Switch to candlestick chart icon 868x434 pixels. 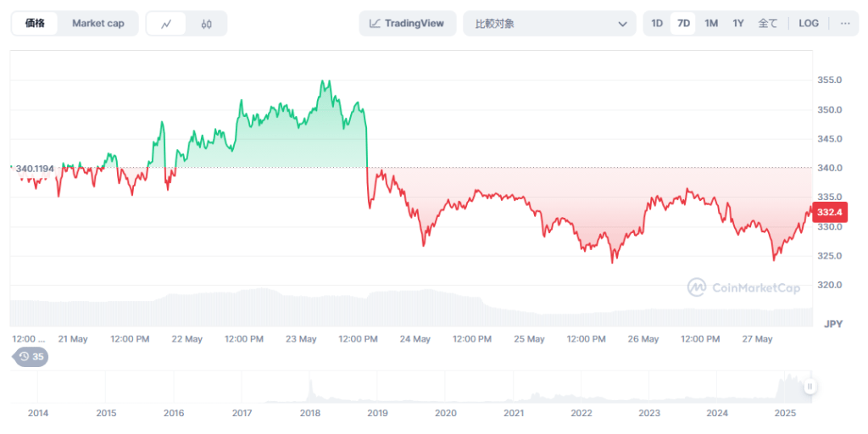click(x=206, y=24)
